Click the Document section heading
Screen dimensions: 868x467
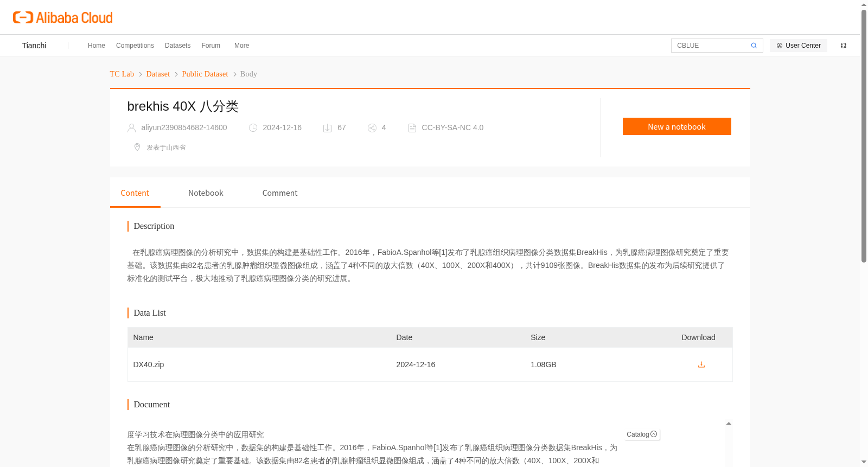[x=152, y=405]
